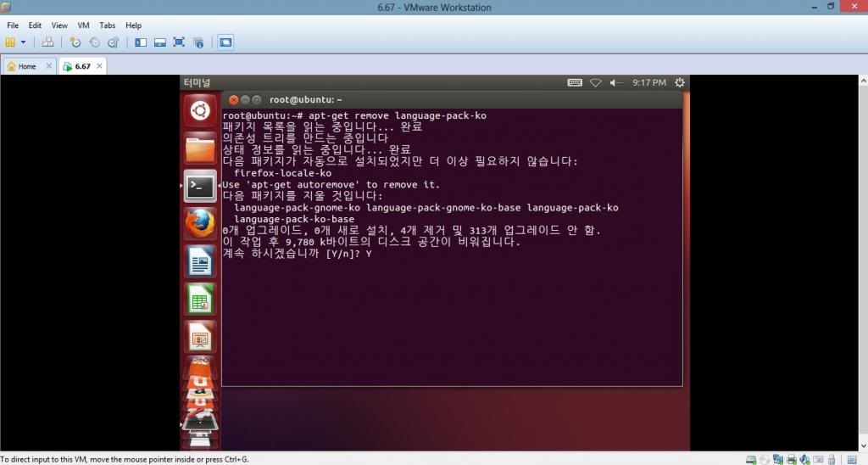This screenshot has width=868, height=465.
Task: Click the display device status icon
Action: pyautogui.click(x=818, y=459)
